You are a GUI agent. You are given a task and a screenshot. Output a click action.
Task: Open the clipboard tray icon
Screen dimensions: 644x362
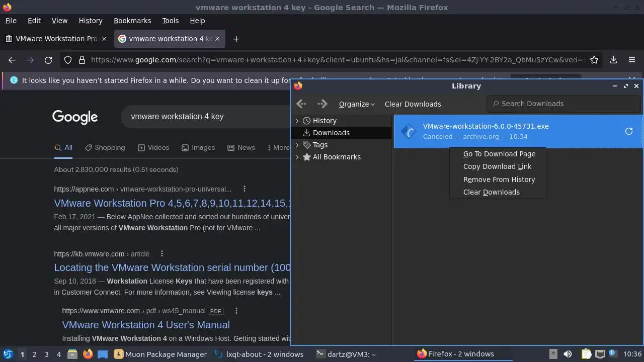pyautogui.click(x=586, y=354)
